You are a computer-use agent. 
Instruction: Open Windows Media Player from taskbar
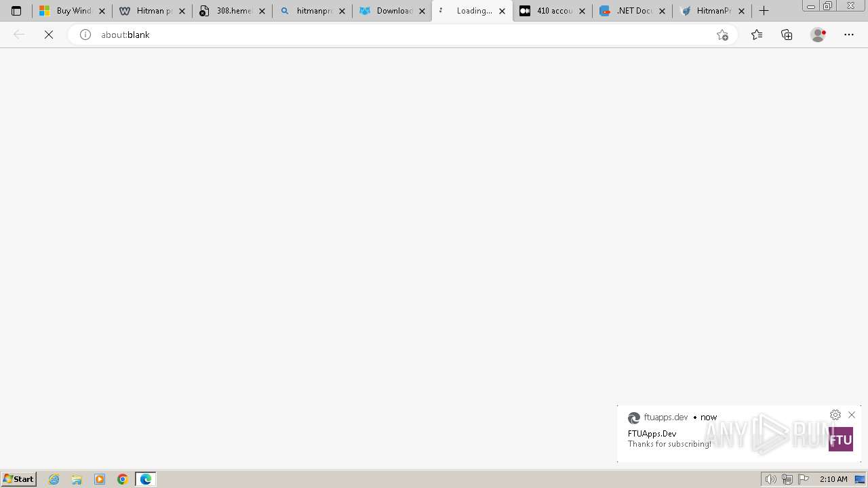[x=100, y=479]
